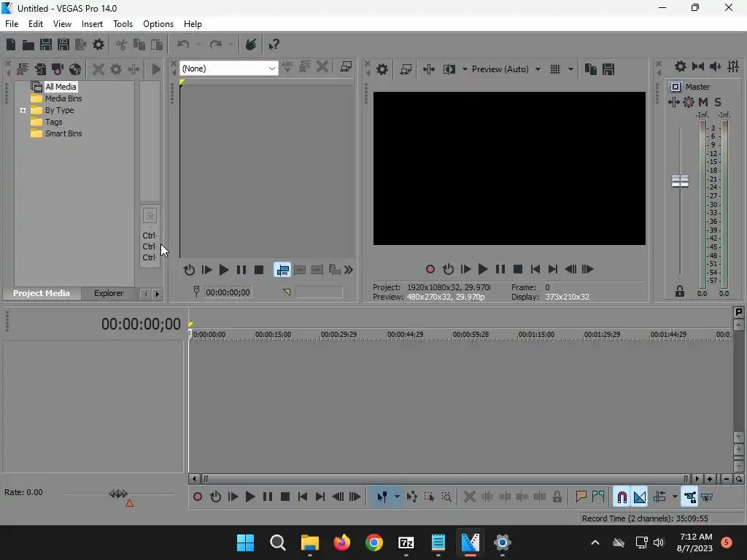
Task: Open the Insert menu
Action: click(92, 24)
